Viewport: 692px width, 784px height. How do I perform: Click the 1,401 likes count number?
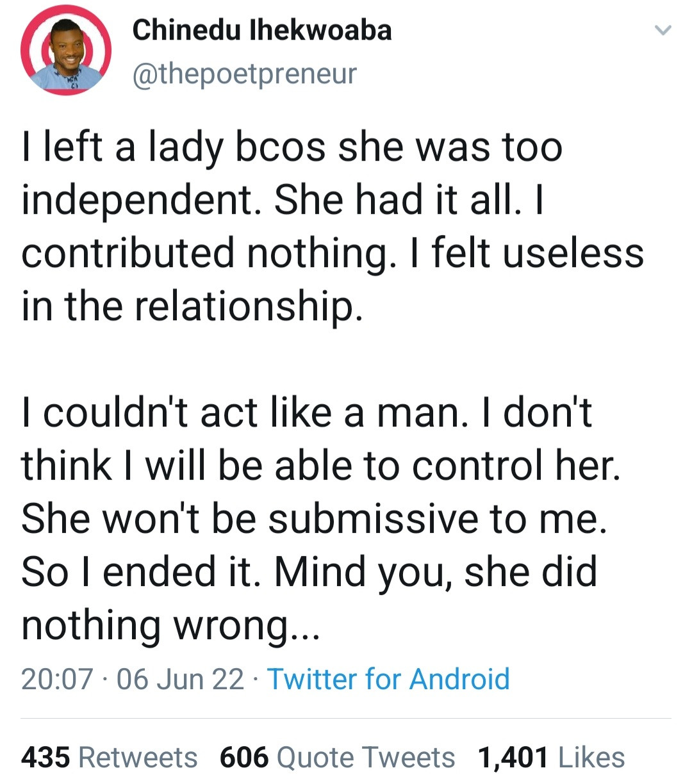coord(513,757)
